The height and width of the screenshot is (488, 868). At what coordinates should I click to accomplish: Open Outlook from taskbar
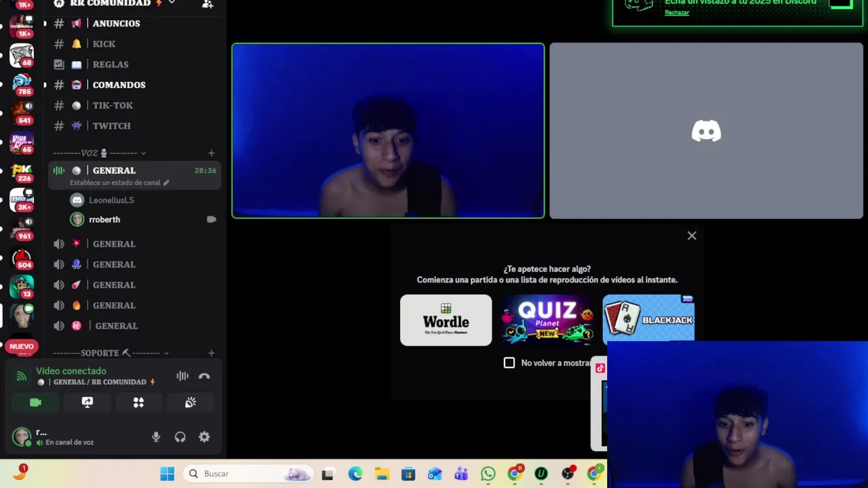(435, 474)
